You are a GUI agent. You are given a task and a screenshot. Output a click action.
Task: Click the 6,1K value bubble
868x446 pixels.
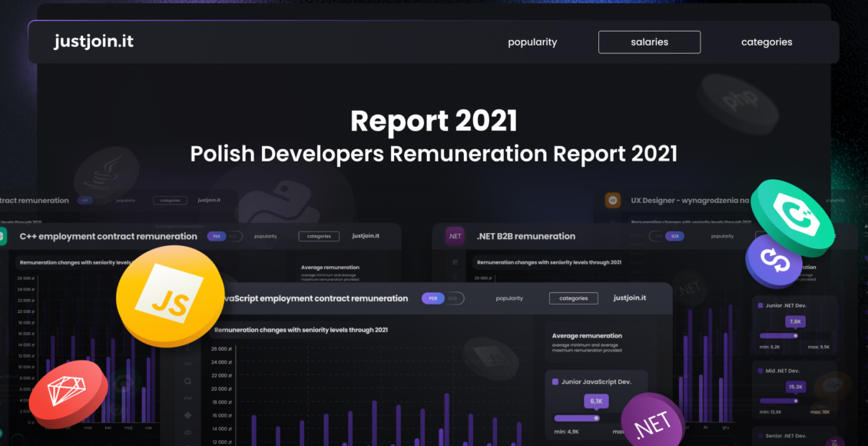pyautogui.click(x=596, y=401)
